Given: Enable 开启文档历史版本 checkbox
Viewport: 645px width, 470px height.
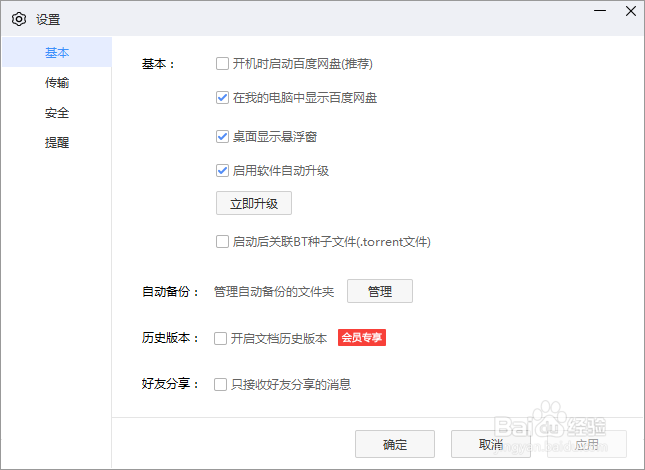Looking at the screenshot, I should point(220,338).
